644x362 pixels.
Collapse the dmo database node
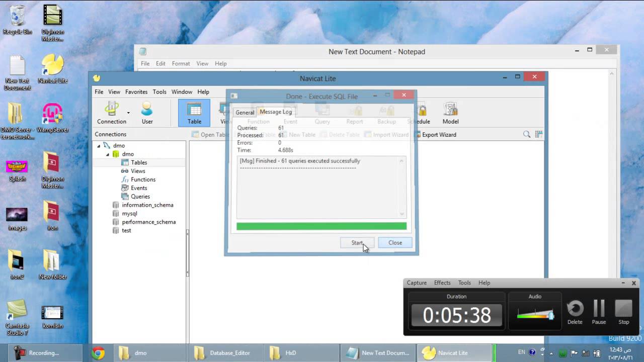108,154
